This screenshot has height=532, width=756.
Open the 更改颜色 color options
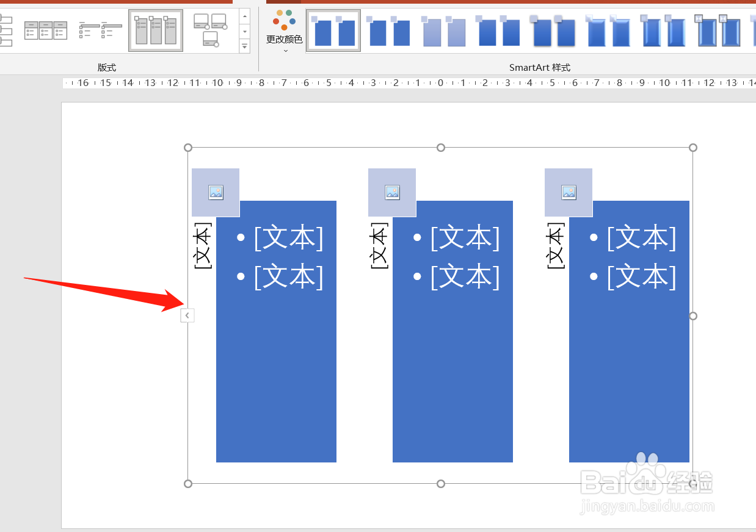coord(284,31)
